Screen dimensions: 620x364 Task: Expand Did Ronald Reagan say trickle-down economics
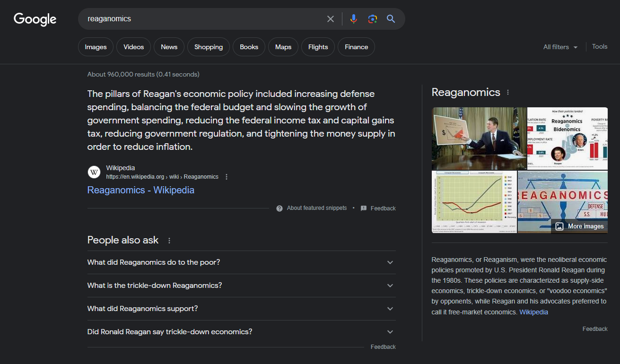point(242,332)
